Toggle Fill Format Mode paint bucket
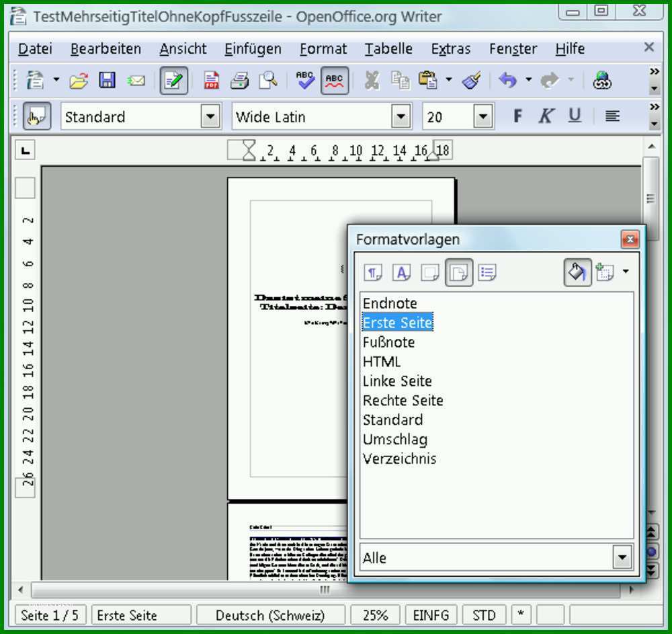The height and width of the screenshot is (634, 672). click(x=577, y=272)
